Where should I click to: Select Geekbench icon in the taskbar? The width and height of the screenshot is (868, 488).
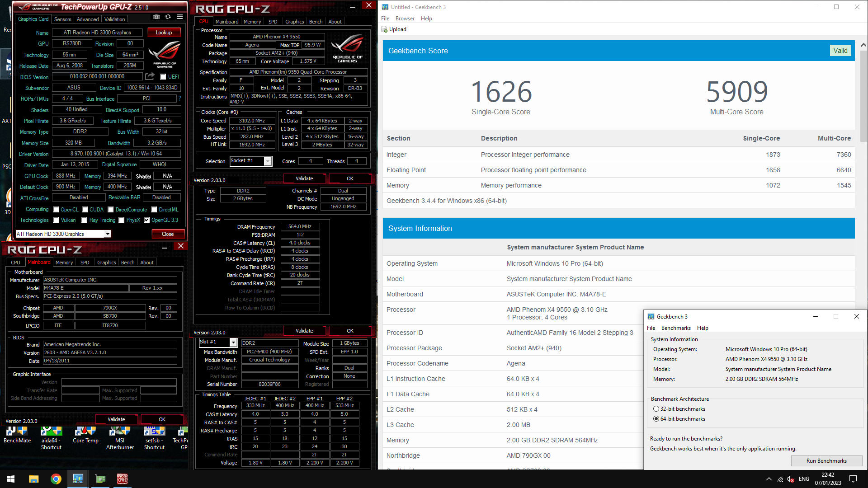(78, 479)
